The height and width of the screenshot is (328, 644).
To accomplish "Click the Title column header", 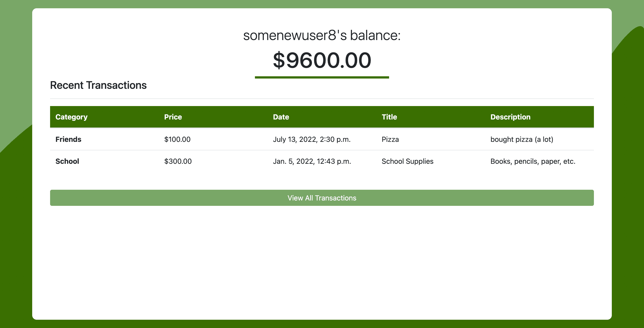I will (x=389, y=117).
